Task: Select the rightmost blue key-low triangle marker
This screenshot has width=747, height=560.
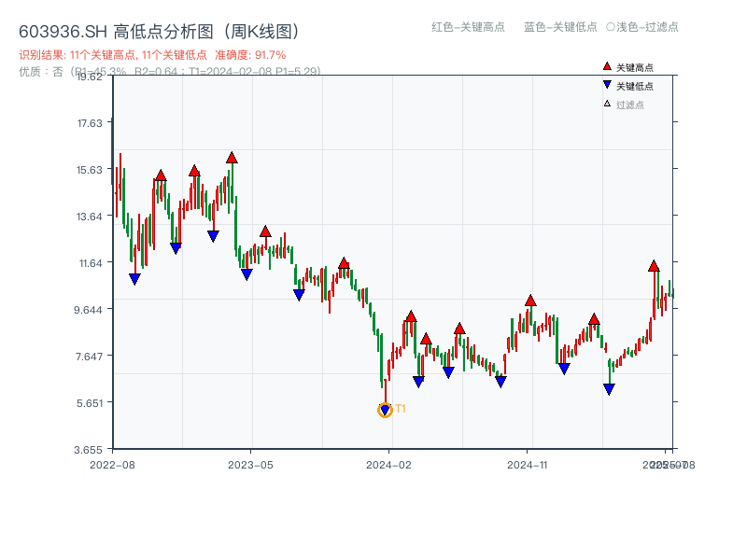Action: (x=609, y=389)
